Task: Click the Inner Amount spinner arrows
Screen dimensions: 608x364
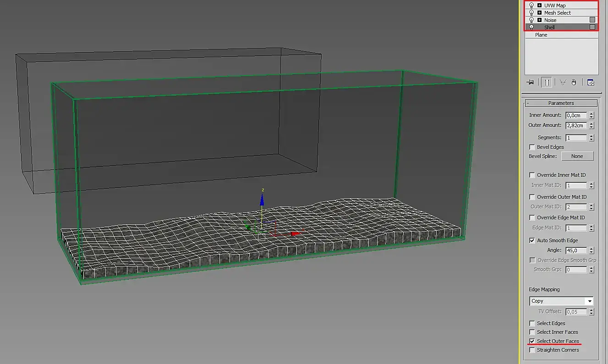Action: point(592,115)
